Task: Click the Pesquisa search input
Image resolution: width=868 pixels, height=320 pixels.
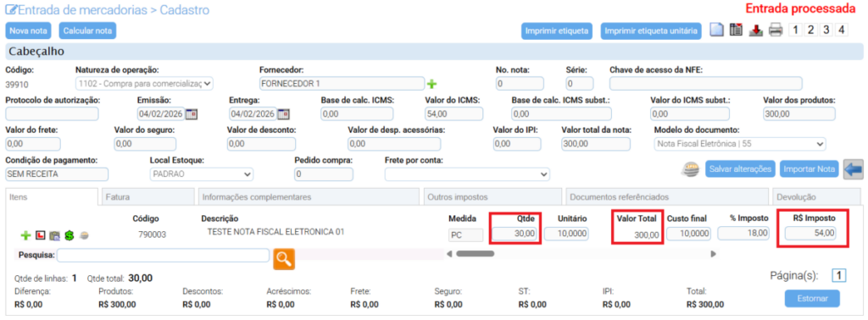Action: pyautogui.click(x=163, y=256)
